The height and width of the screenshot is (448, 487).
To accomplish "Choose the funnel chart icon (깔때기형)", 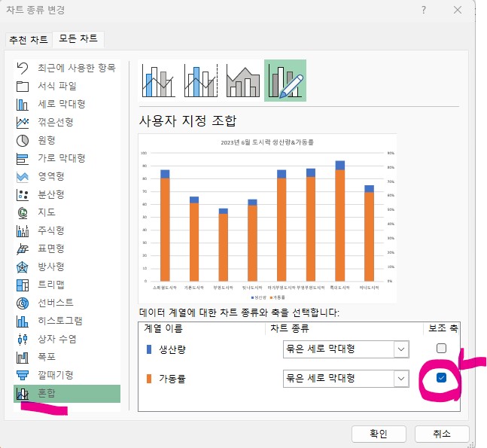I will tap(23, 375).
